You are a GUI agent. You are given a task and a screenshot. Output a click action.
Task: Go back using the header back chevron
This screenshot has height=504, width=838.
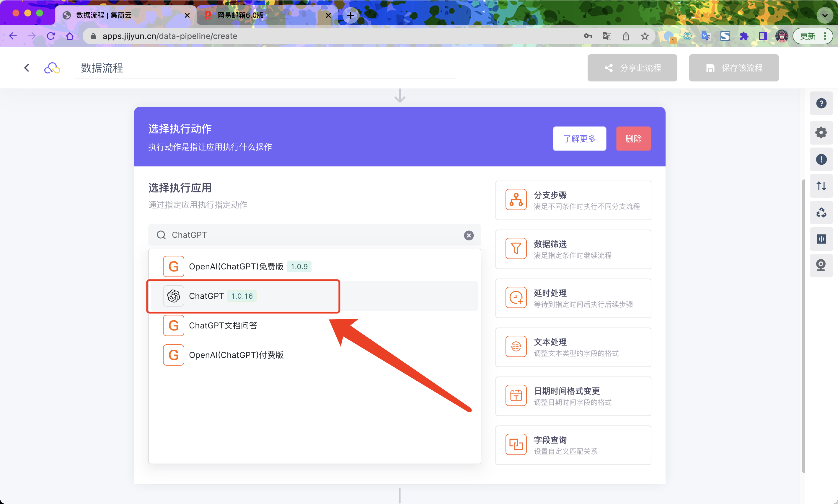[27, 68]
